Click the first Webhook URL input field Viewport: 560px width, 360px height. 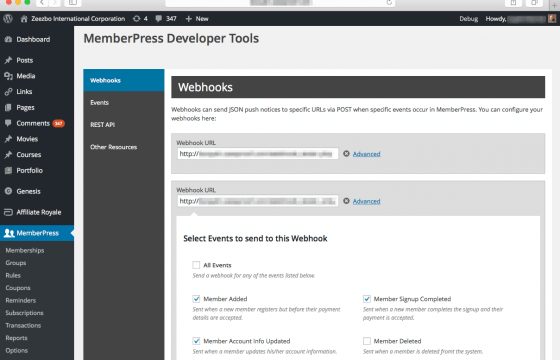coord(258,154)
